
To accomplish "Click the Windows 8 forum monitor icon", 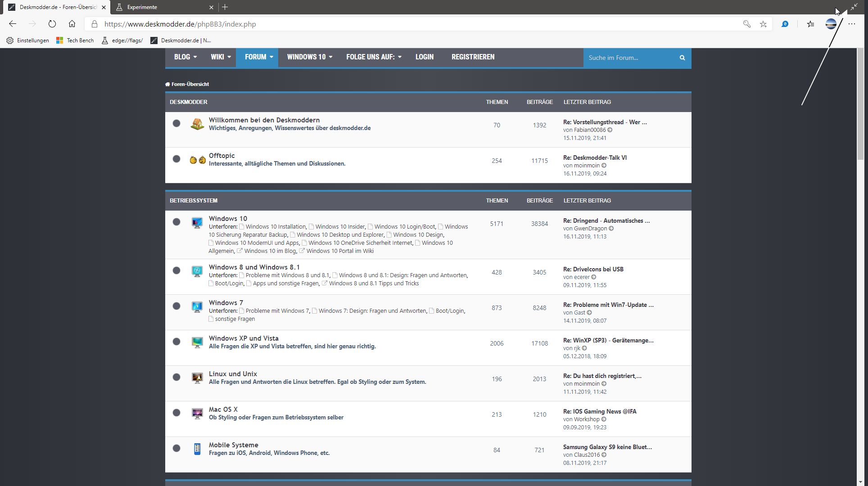I will [x=197, y=271].
